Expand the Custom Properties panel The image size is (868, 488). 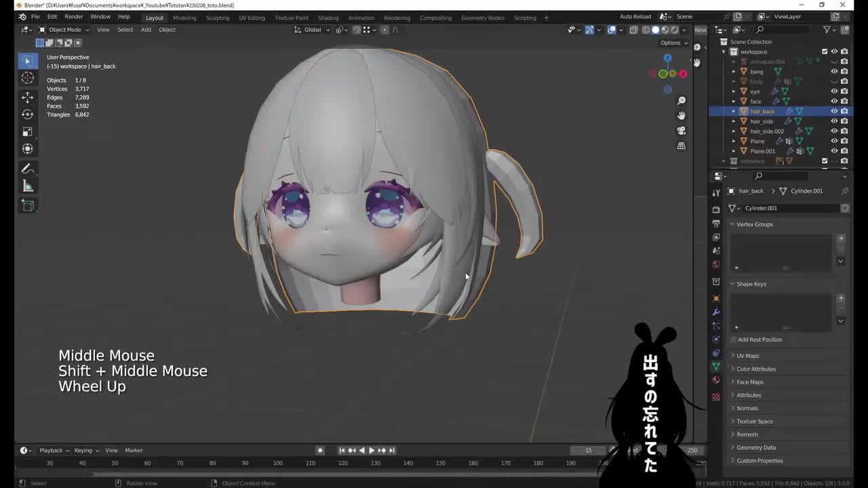coord(759,461)
